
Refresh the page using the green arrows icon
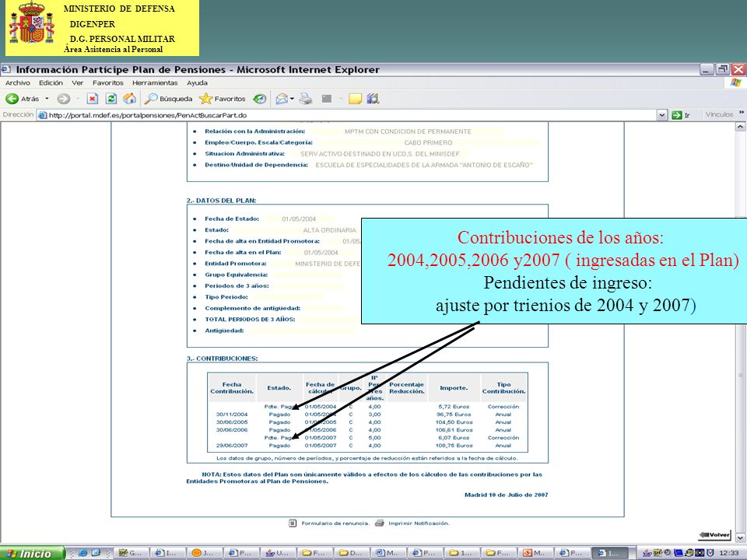[111, 99]
